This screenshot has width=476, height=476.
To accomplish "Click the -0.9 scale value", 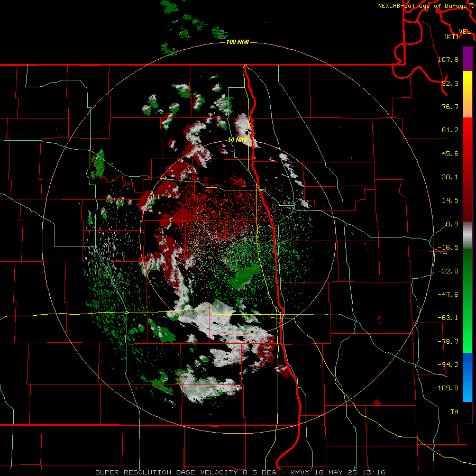I will click(450, 224).
